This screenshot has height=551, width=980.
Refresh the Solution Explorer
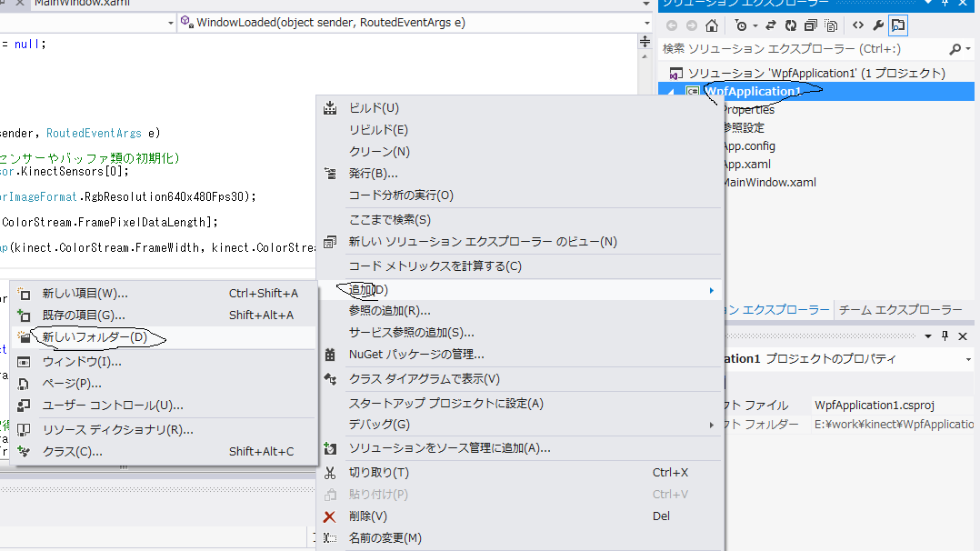point(791,25)
